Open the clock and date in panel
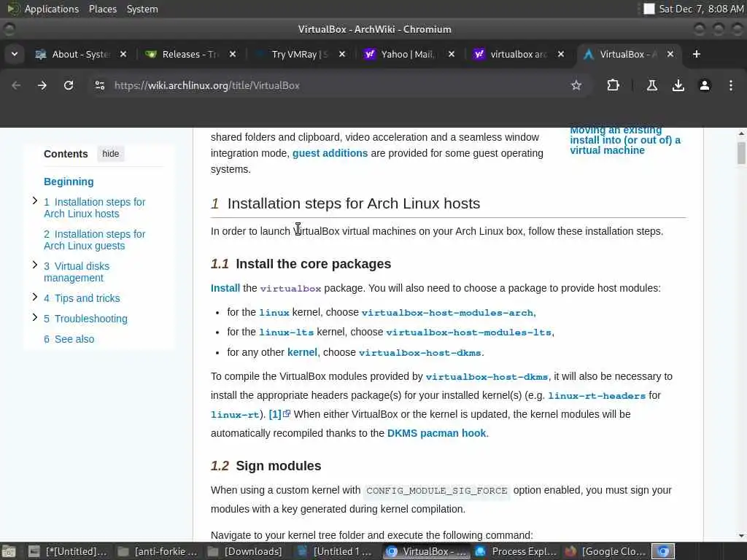Image resolution: width=747 pixels, height=560 pixels. coord(701,9)
